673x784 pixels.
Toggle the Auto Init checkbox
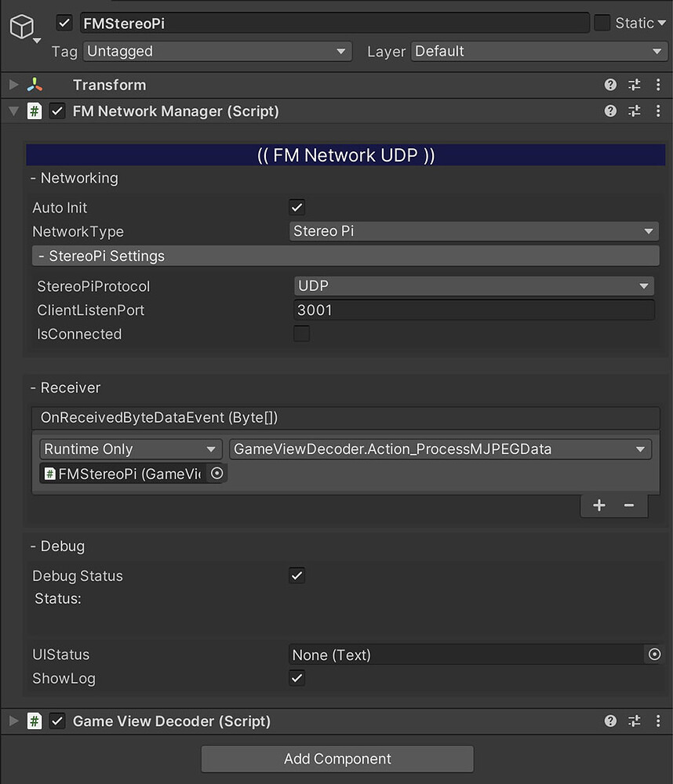click(x=296, y=207)
